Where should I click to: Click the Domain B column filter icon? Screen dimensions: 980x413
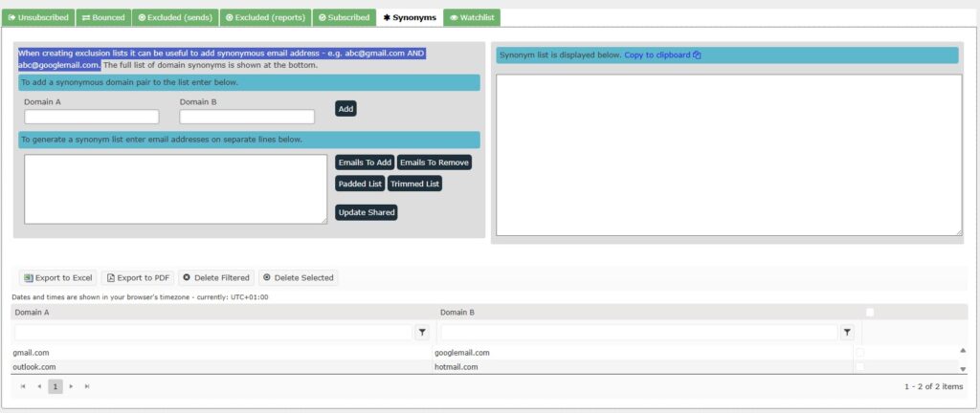pyautogui.click(x=846, y=332)
